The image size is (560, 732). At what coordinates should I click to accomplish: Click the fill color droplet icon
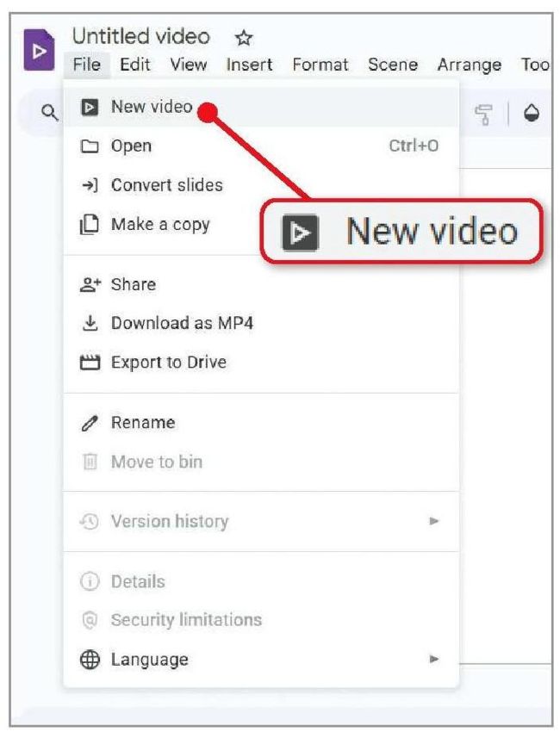pos(531,113)
